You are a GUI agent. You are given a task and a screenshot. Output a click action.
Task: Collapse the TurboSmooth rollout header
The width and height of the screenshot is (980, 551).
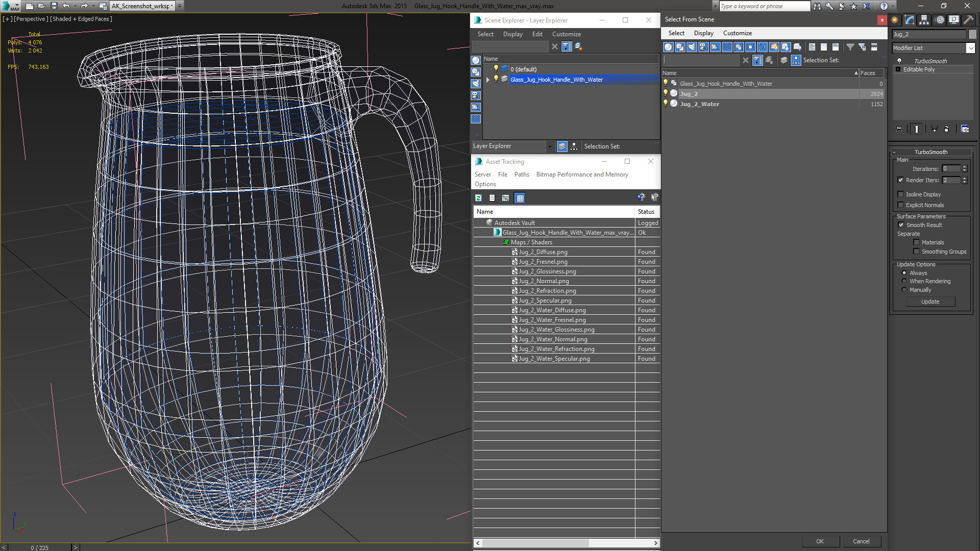[x=931, y=152]
